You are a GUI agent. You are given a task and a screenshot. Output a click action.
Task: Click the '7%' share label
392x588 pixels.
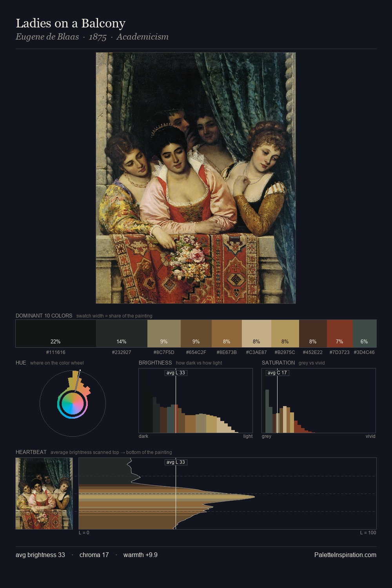point(339,341)
